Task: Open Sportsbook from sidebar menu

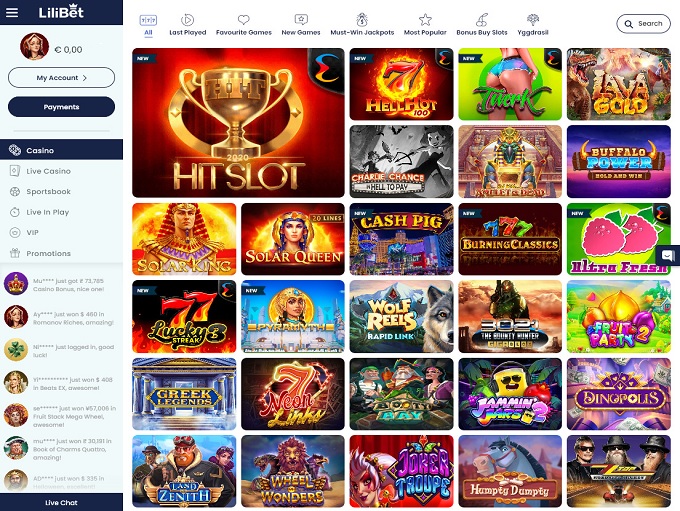Action: [48, 191]
